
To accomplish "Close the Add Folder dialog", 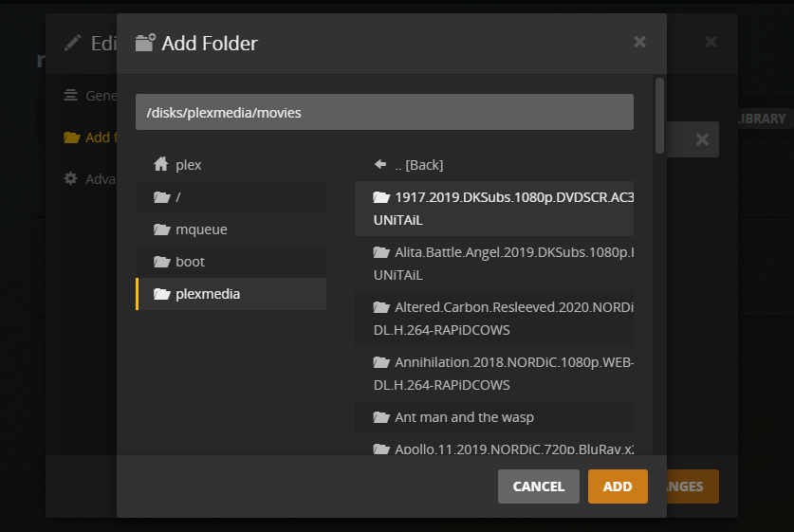I will (x=639, y=42).
